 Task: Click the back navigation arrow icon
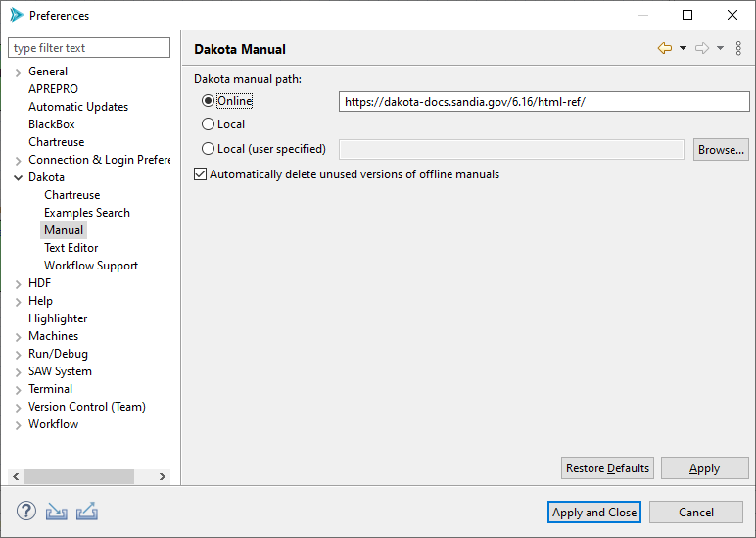[x=664, y=48]
